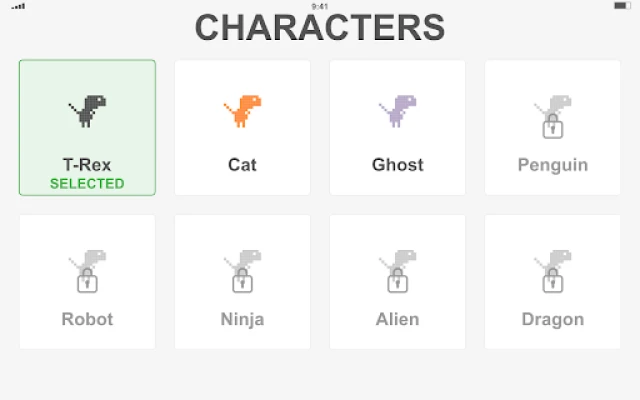Tap the locked Penguin padlock icon

click(x=552, y=128)
